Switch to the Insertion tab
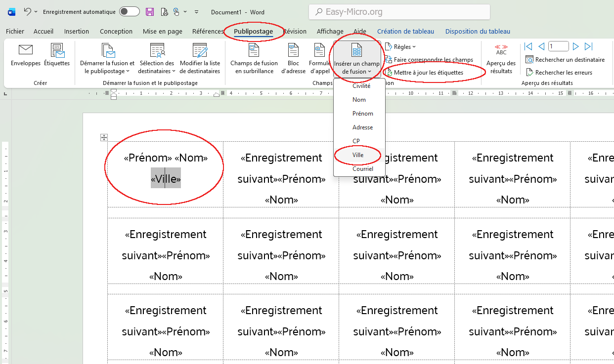The width and height of the screenshot is (614, 364). 77,32
